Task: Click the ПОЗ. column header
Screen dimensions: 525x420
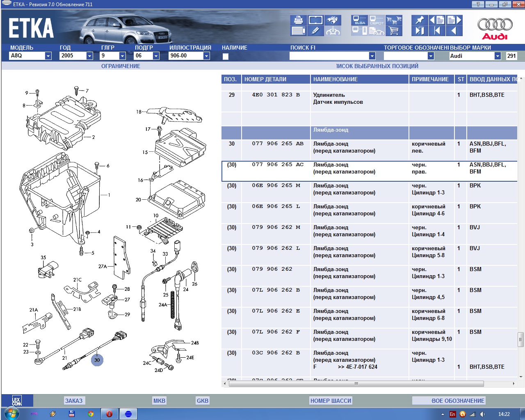Action: pos(231,79)
